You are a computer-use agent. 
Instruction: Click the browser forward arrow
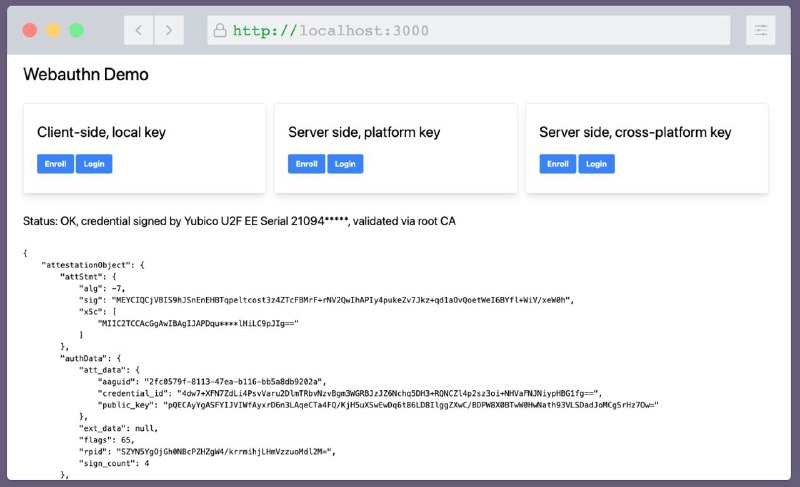coord(169,31)
